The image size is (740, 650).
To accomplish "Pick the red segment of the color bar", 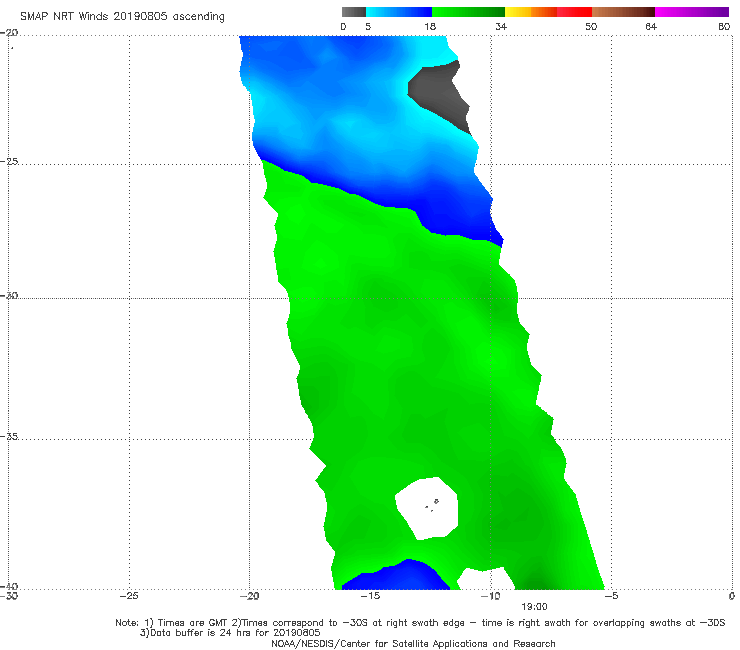I will click(x=574, y=12).
